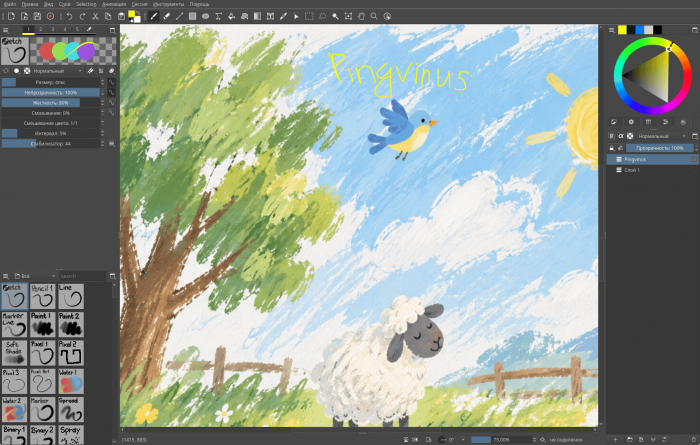Select the Paint 2 brush preset
The height and width of the screenshot is (445, 700).
click(x=71, y=324)
